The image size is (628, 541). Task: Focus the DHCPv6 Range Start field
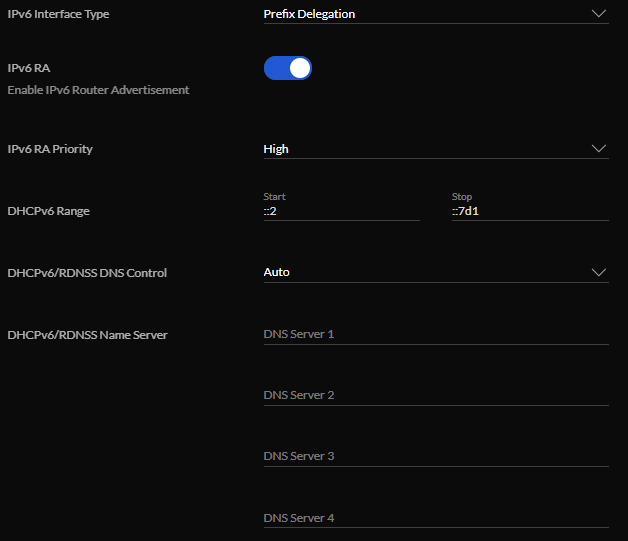(x=340, y=211)
